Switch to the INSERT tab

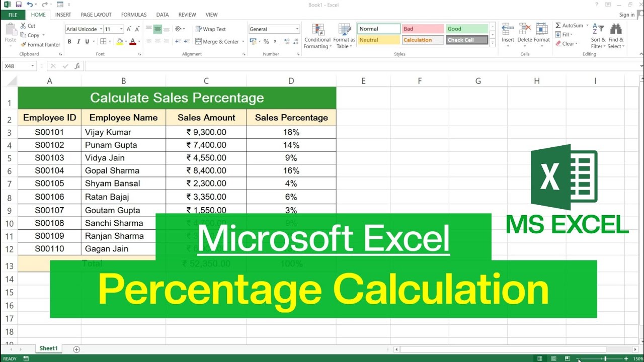point(63,15)
